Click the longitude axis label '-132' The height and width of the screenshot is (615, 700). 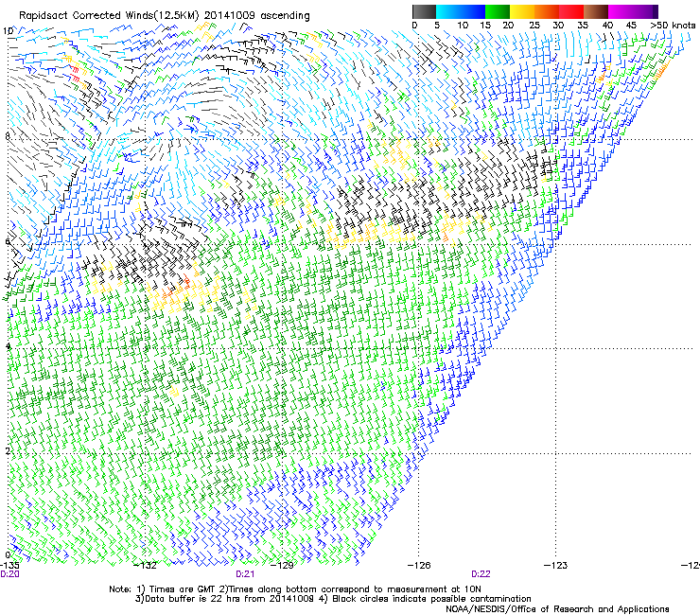coord(146,566)
